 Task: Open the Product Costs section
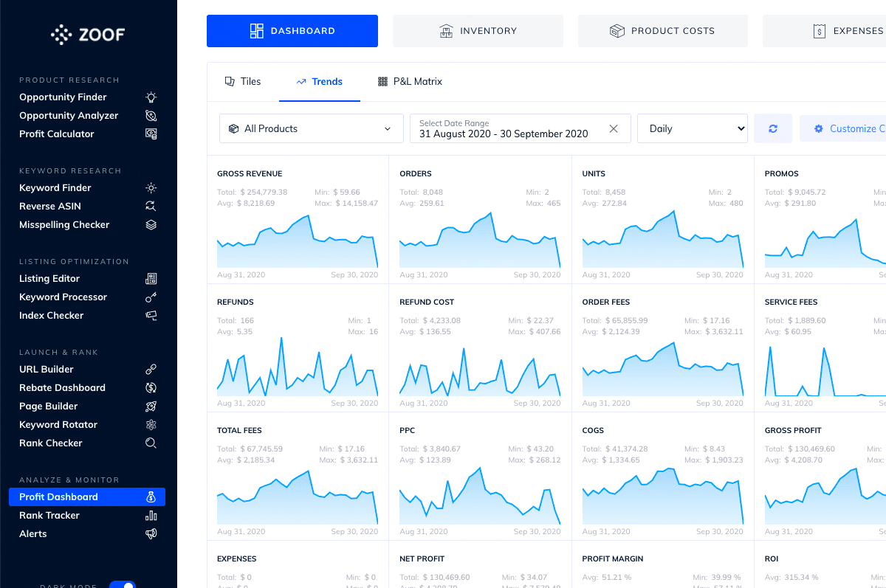(x=662, y=31)
